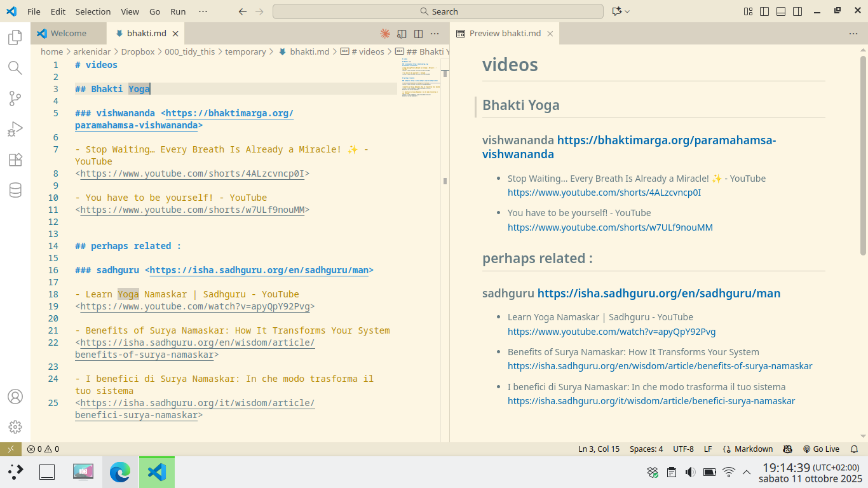The width and height of the screenshot is (868, 488).
Task: Open the Explorer view in activity bar
Action: tap(15, 38)
